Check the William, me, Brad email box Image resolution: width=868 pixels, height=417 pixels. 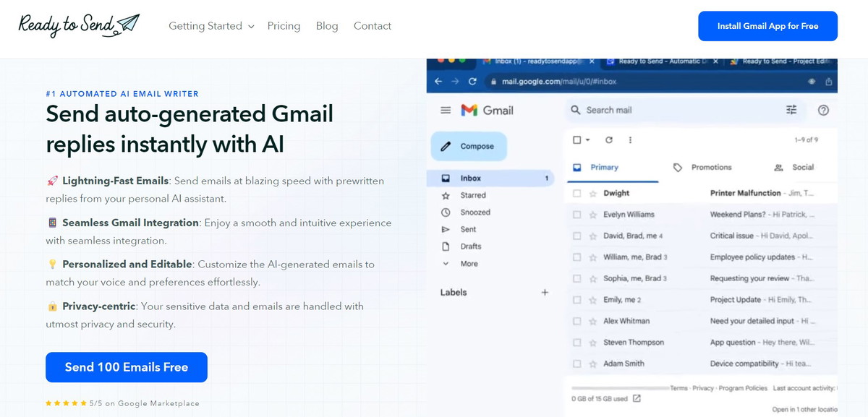[x=576, y=257]
